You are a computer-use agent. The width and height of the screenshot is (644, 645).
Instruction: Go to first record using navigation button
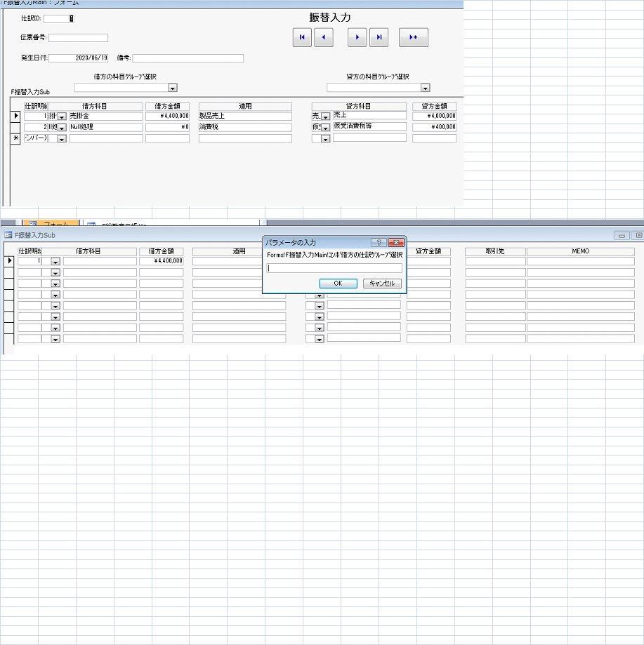(x=302, y=38)
